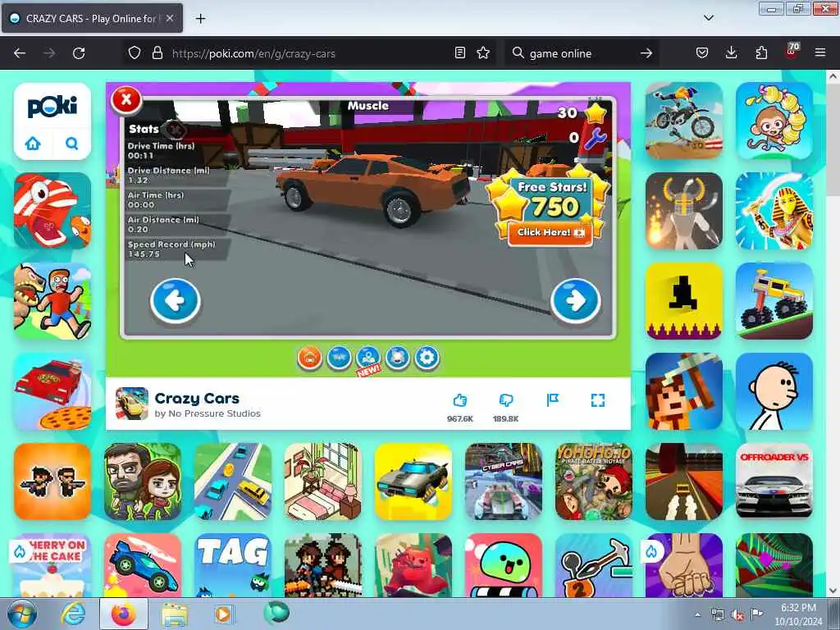Open the pixel pickaxe miner game

(x=683, y=391)
